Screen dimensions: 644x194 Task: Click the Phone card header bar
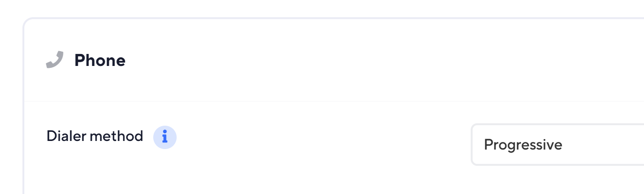pyautogui.click(x=334, y=61)
